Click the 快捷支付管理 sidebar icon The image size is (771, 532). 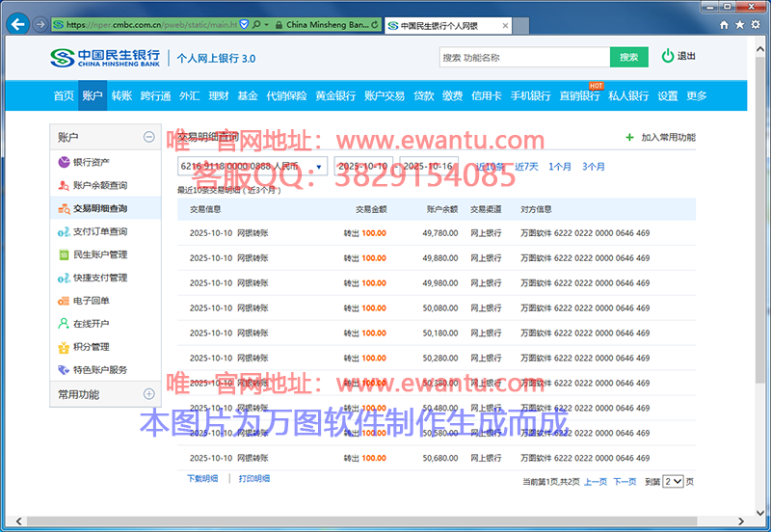(x=64, y=278)
